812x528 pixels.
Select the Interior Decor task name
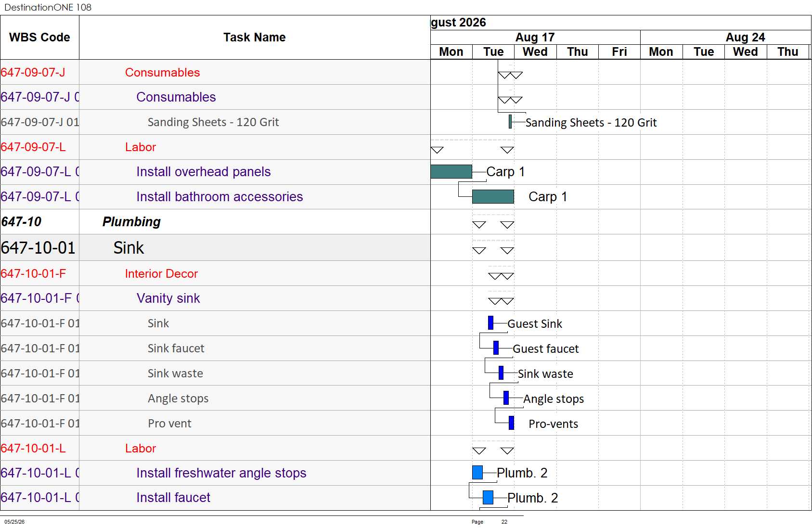161,273
